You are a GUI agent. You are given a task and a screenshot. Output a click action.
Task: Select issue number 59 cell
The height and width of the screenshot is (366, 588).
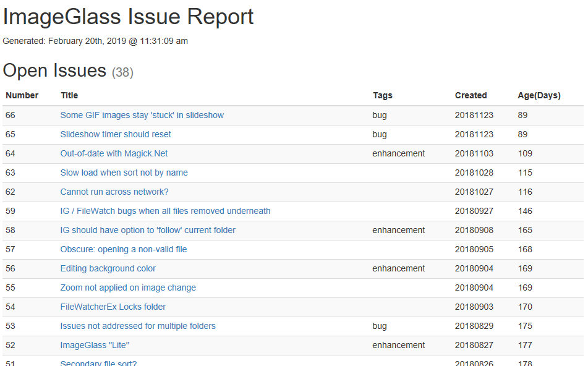(x=11, y=211)
